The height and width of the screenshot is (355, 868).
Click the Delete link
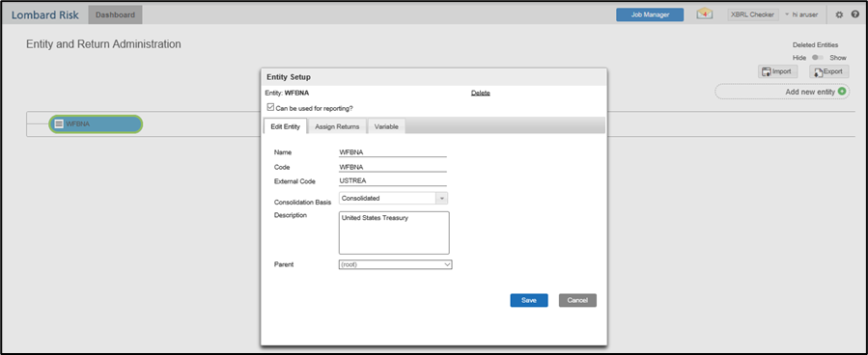[481, 93]
